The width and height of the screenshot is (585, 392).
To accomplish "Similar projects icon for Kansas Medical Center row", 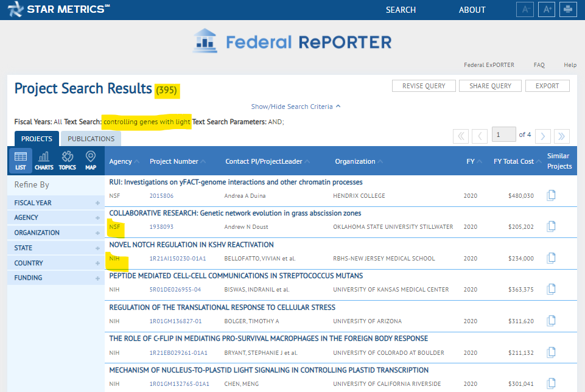I will 551,289.
